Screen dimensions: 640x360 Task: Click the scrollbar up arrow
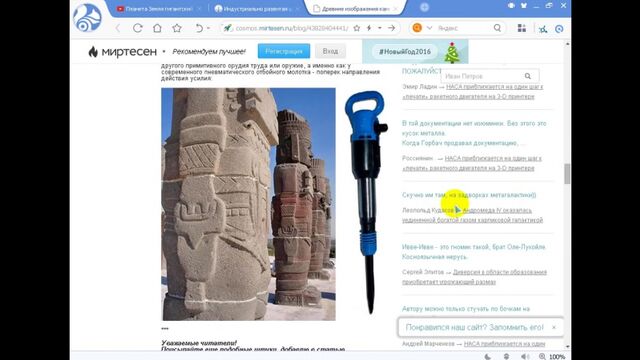[x=567, y=43]
